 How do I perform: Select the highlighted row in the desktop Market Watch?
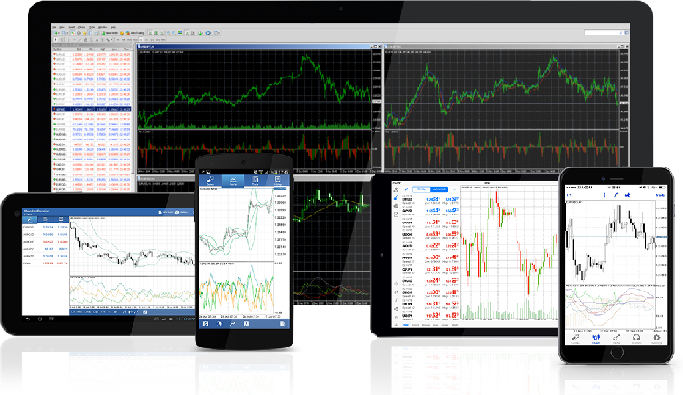point(91,109)
